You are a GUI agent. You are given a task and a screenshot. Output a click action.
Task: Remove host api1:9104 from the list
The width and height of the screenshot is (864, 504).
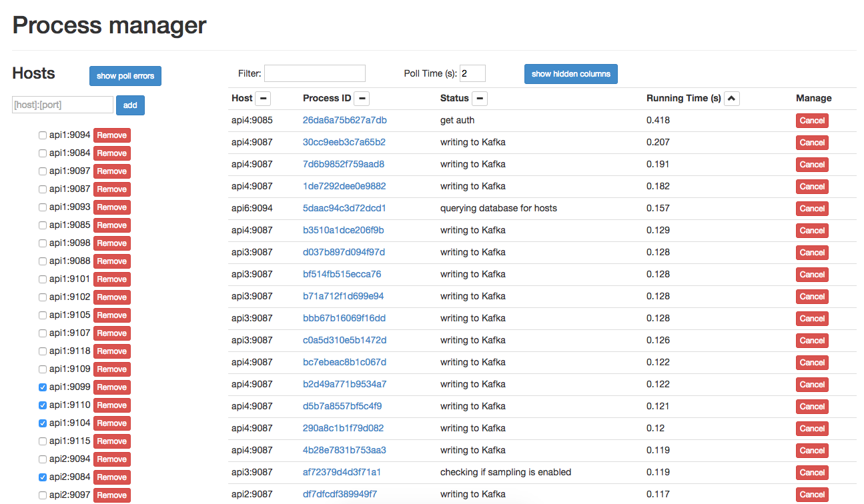coord(111,423)
